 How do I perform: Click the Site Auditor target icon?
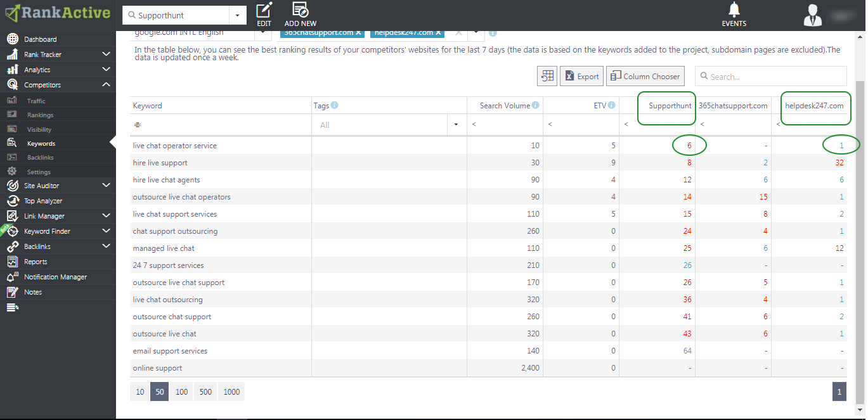point(13,186)
